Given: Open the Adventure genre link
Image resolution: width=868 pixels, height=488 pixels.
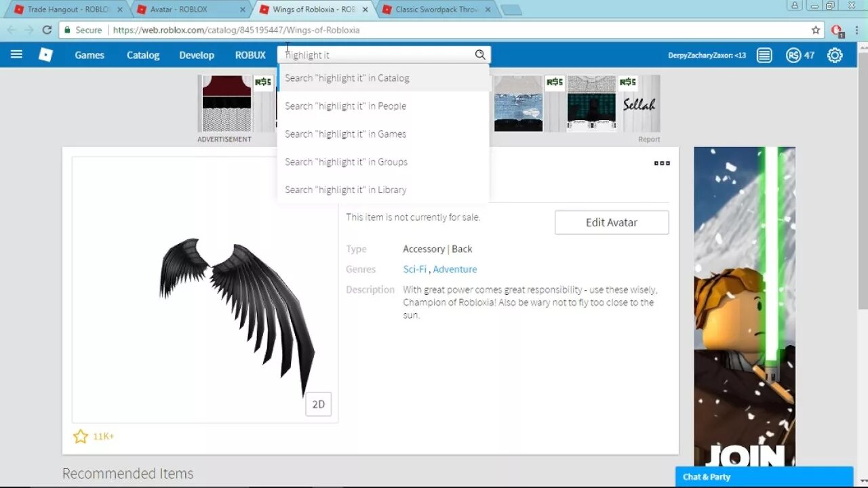Looking at the screenshot, I should click(455, 269).
